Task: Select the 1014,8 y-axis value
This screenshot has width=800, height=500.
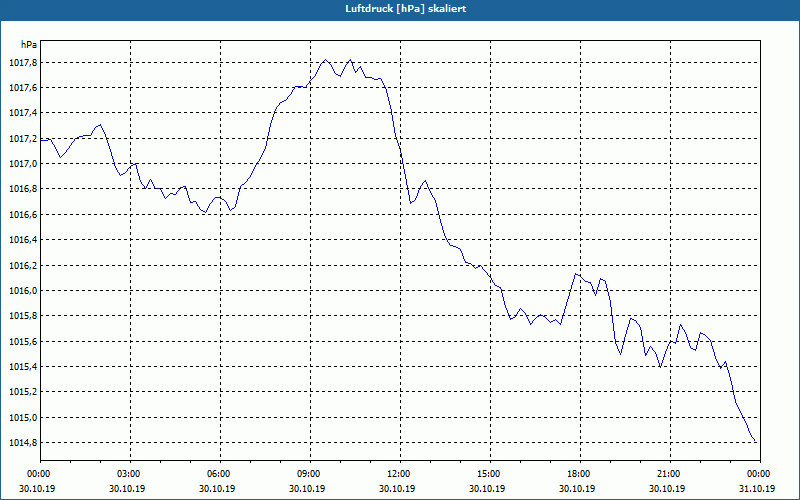Action: (23, 442)
